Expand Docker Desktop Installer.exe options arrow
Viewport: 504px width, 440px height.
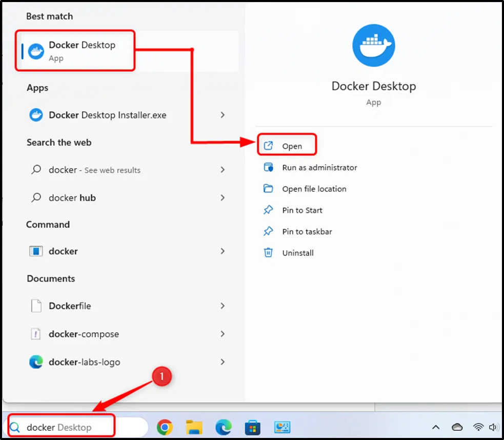[x=223, y=115]
